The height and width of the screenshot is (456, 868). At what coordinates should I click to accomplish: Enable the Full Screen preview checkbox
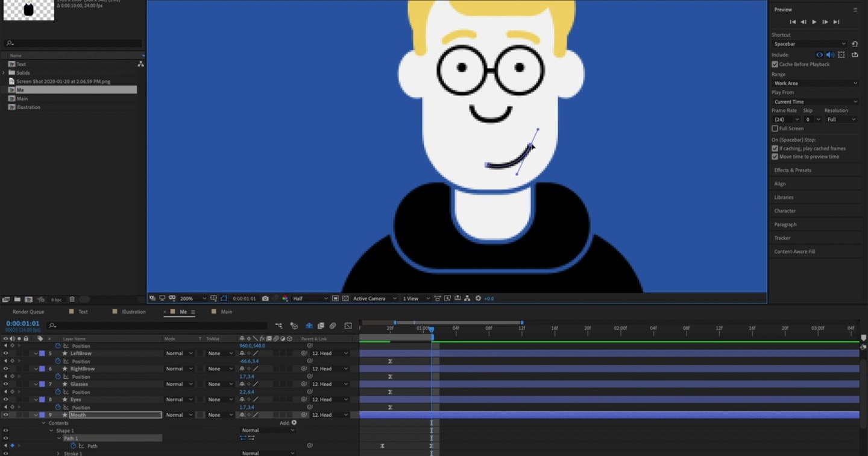pyautogui.click(x=774, y=128)
